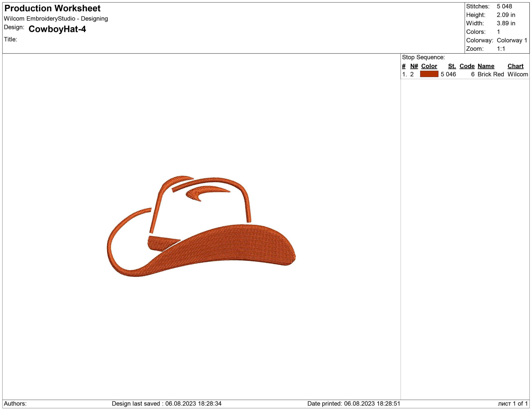Click the Brick Red thread name

coord(490,75)
